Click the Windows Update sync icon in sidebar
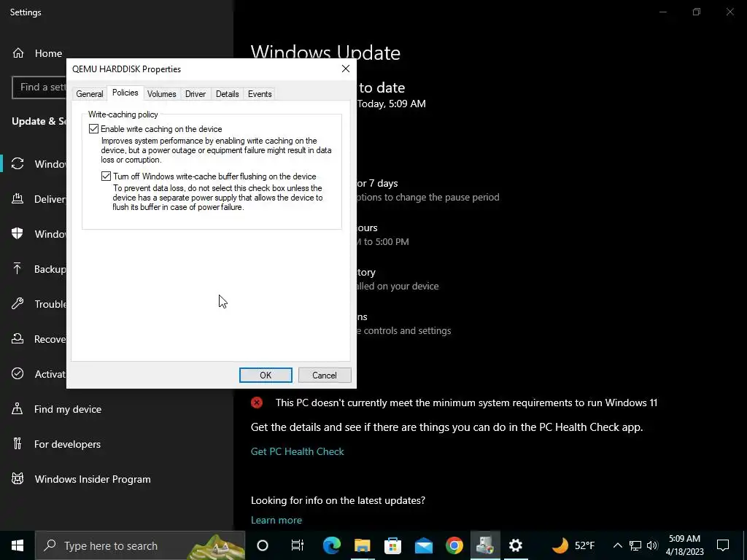 (18, 164)
